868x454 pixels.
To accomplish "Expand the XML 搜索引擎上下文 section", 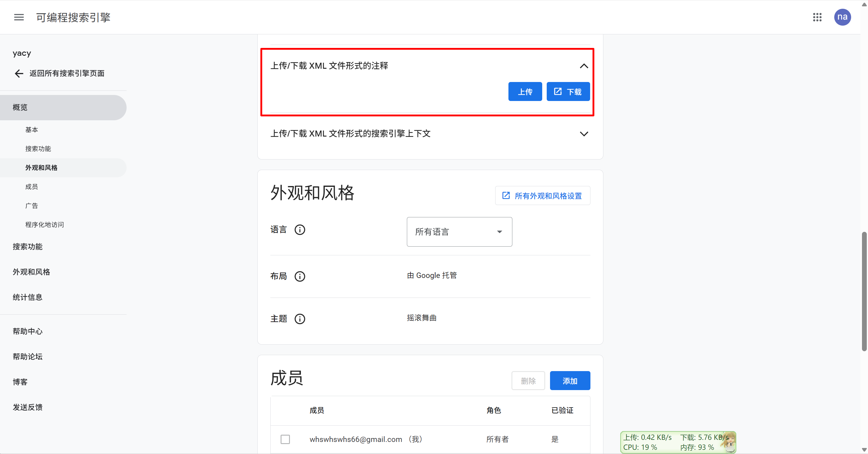I will [x=583, y=134].
